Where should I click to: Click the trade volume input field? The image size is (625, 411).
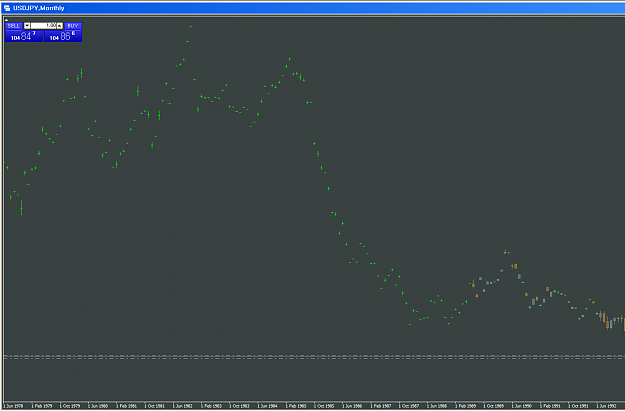[x=43, y=26]
